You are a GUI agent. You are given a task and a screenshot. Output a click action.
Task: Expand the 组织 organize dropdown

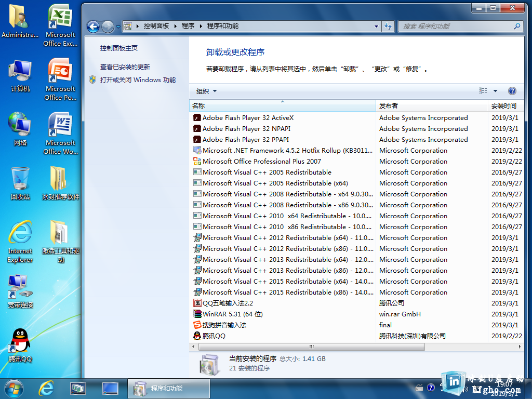click(x=206, y=91)
